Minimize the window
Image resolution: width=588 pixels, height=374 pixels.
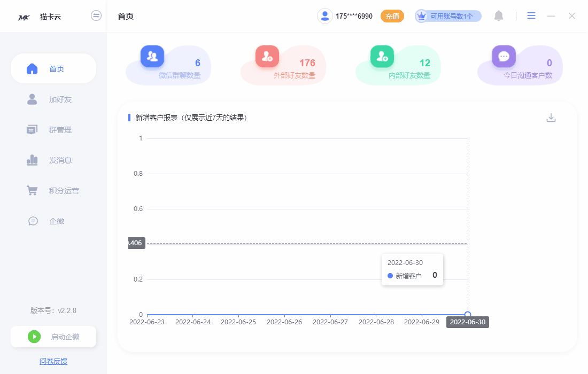click(x=551, y=16)
